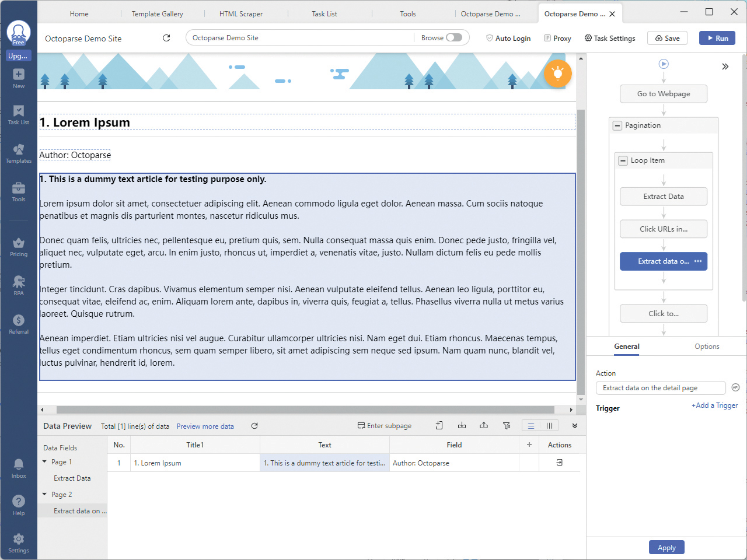This screenshot has height=560, width=747.
Task: Open the Options properties tab
Action: [x=707, y=346]
